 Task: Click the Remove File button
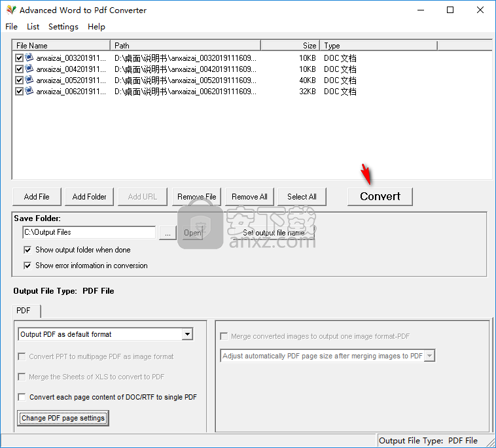tap(197, 197)
